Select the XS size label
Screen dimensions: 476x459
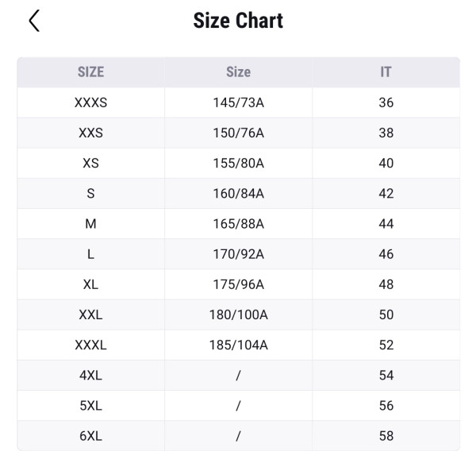click(90, 163)
